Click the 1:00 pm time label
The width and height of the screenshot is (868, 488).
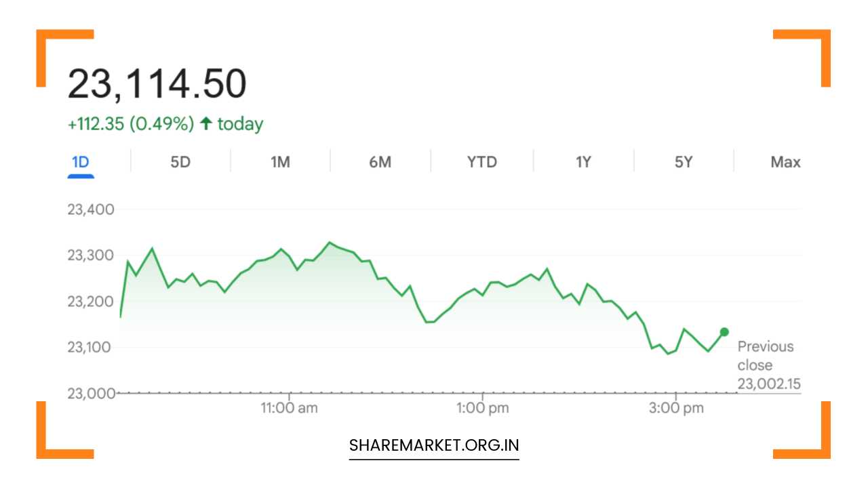[x=483, y=407]
